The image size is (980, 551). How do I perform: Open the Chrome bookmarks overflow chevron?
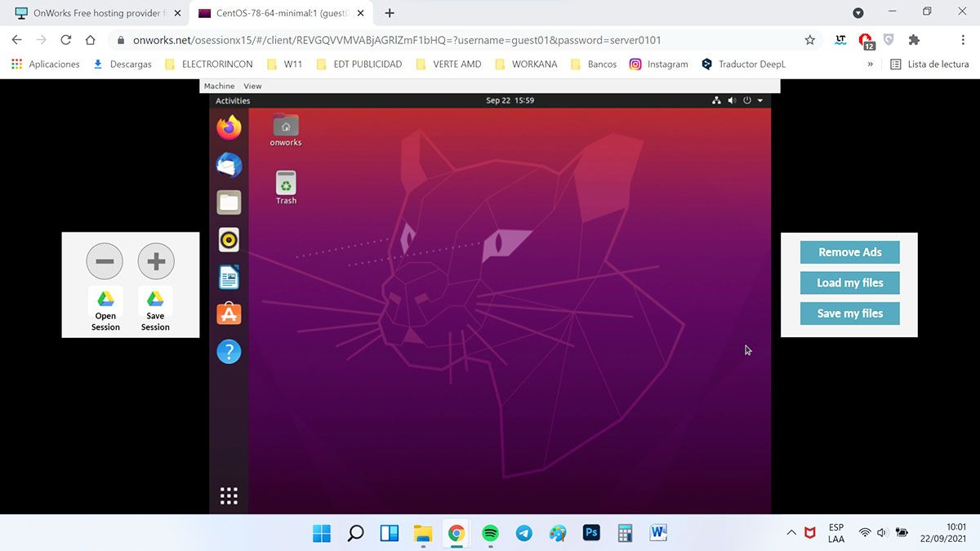(x=871, y=64)
